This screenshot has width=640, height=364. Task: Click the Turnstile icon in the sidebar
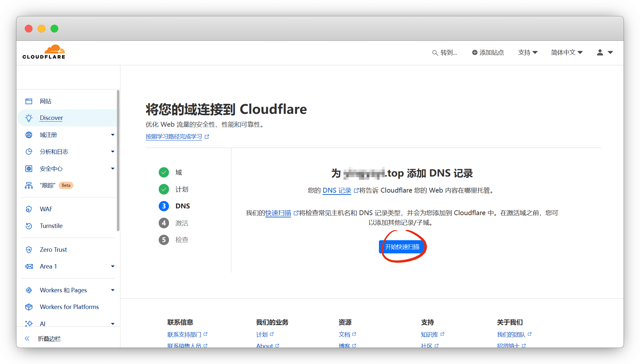click(29, 226)
